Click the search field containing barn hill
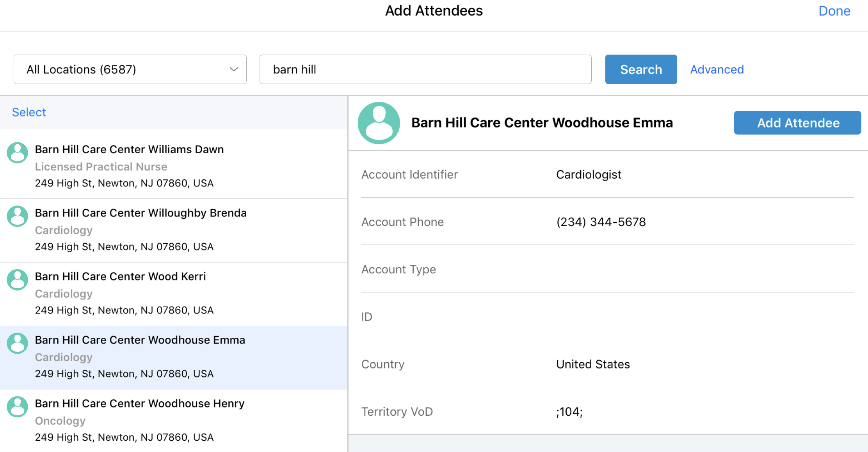Image resolution: width=868 pixels, height=452 pixels. point(425,69)
